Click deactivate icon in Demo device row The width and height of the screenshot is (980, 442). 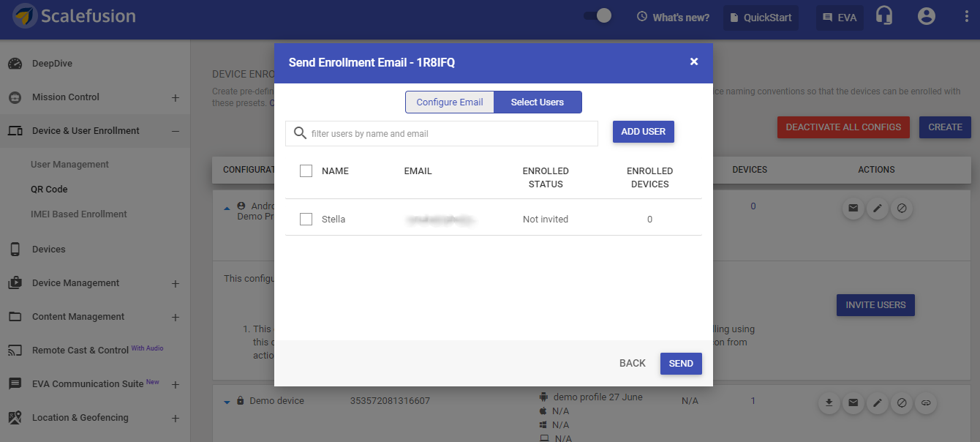tap(902, 402)
